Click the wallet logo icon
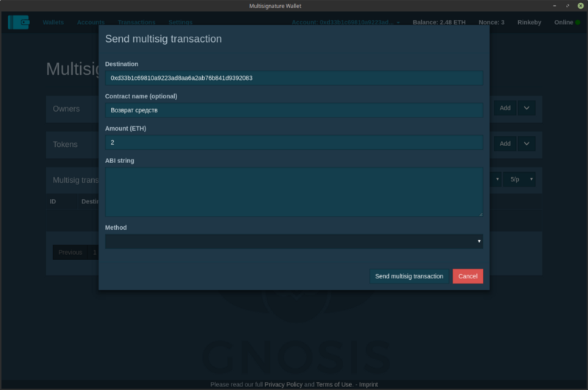The image size is (588, 390). tap(19, 22)
